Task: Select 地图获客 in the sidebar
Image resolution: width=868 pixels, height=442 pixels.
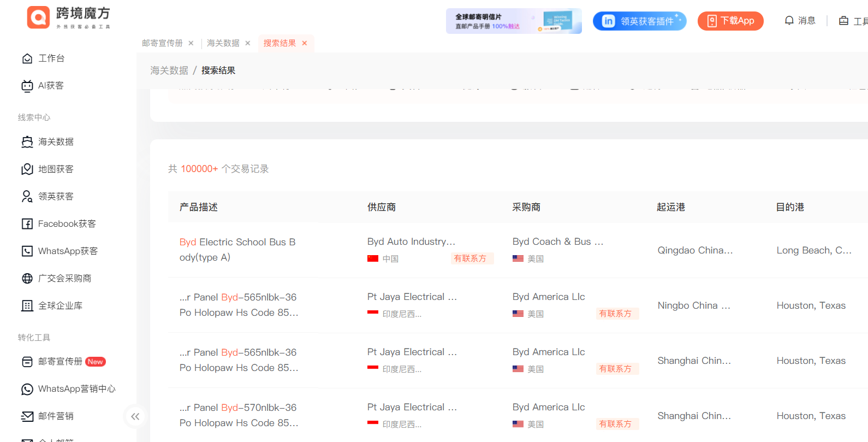Action: [x=55, y=169]
